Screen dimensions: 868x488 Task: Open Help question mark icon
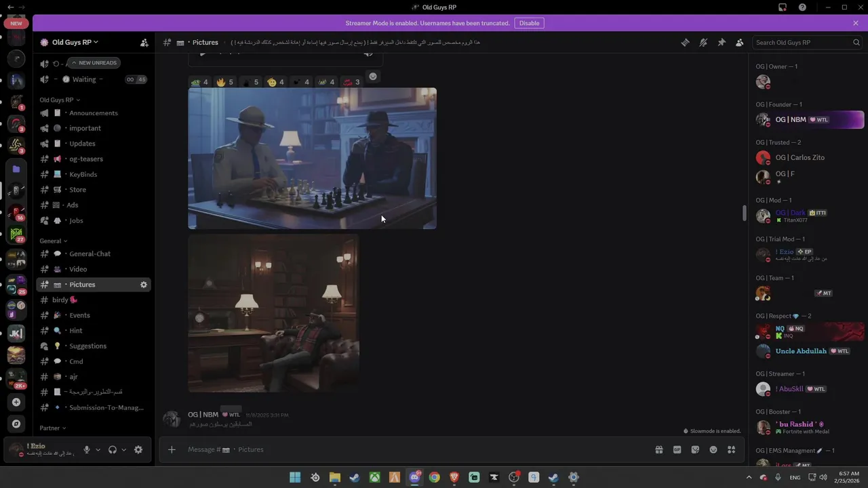click(x=802, y=7)
